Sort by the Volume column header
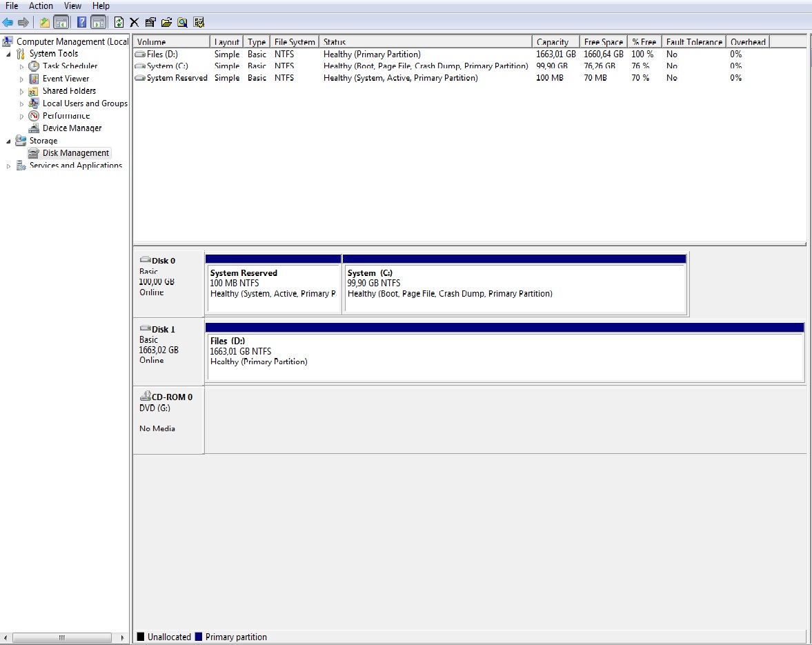This screenshot has height=645, width=812. tap(171, 42)
